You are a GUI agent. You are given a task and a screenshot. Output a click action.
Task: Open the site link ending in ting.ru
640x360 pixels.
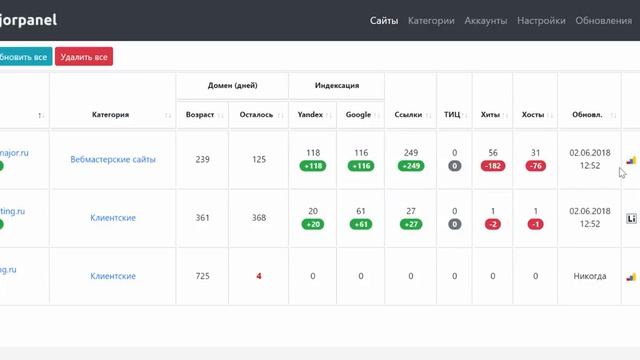coord(12,211)
